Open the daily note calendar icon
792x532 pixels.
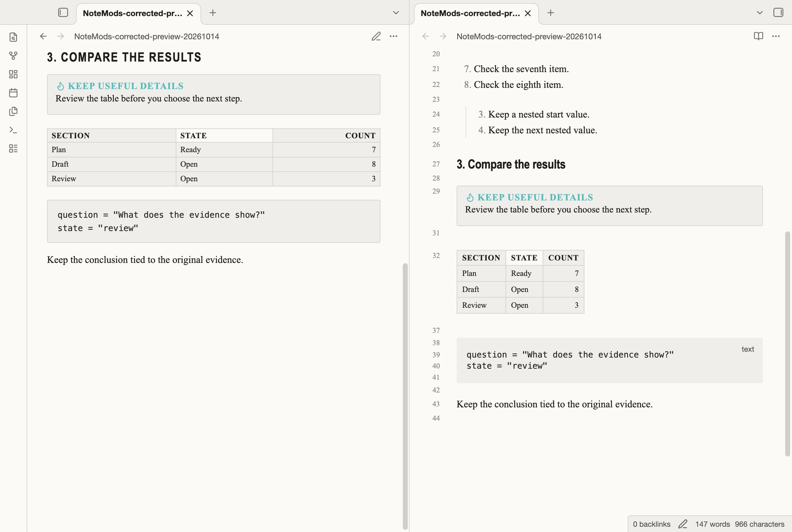[13, 92]
